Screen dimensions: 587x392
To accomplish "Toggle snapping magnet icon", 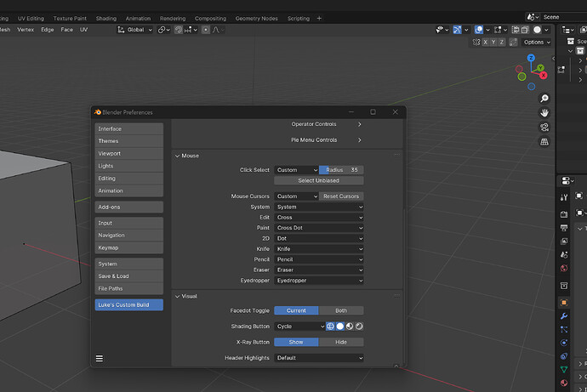I will [179, 30].
